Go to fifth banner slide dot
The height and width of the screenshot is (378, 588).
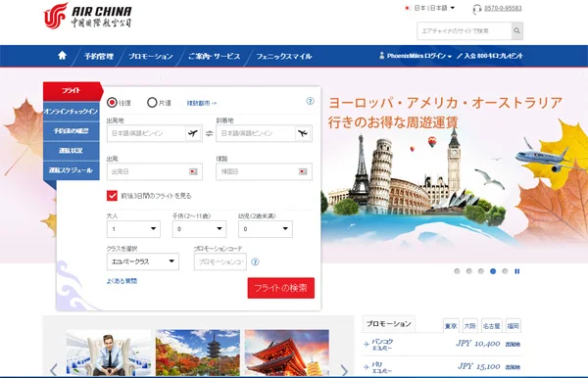tap(505, 271)
